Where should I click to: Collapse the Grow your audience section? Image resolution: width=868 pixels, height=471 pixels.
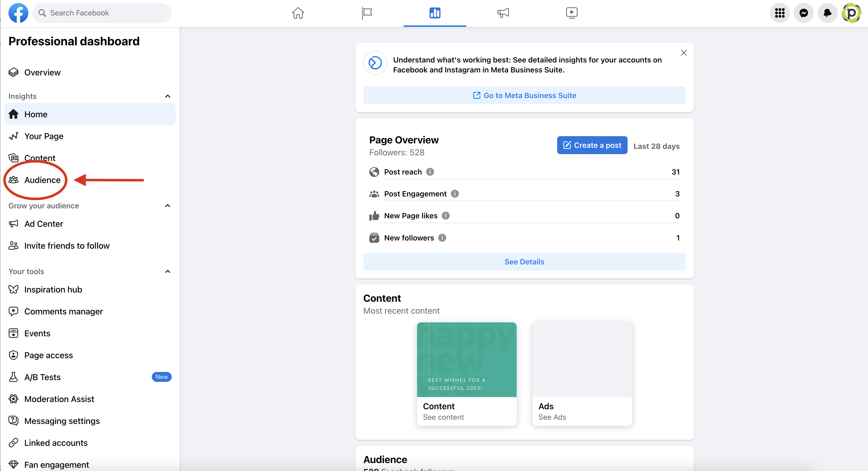(x=167, y=206)
